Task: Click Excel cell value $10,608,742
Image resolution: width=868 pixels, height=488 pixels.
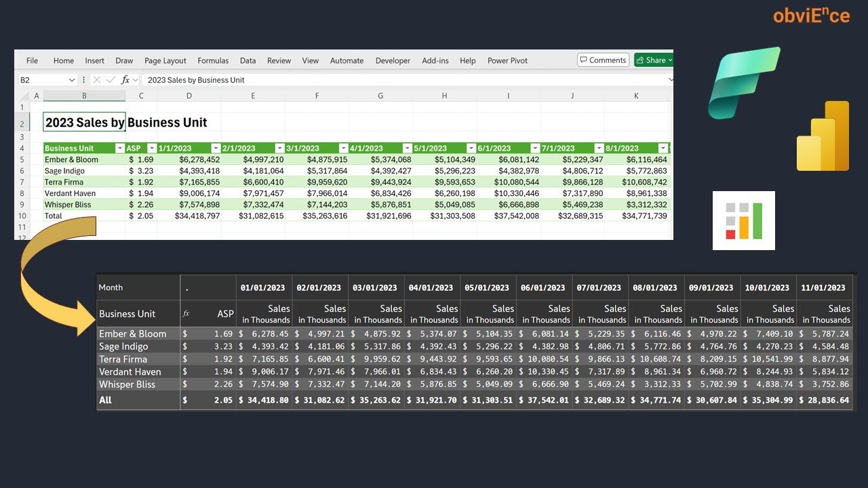Action: [x=644, y=182]
